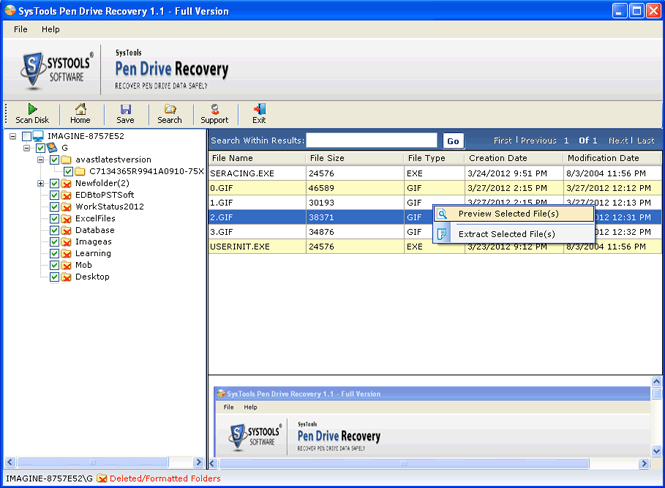
Task: Open the File menu
Action: coord(20,29)
